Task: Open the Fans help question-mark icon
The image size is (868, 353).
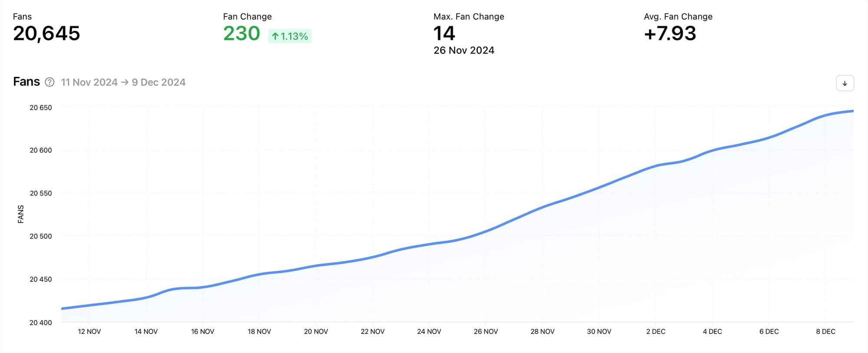Action: tap(50, 82)
